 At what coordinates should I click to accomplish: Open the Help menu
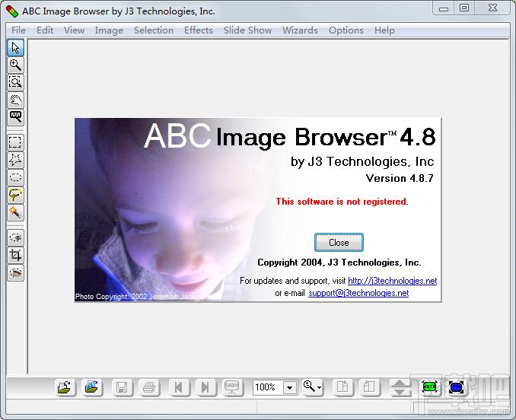point(384,30)
